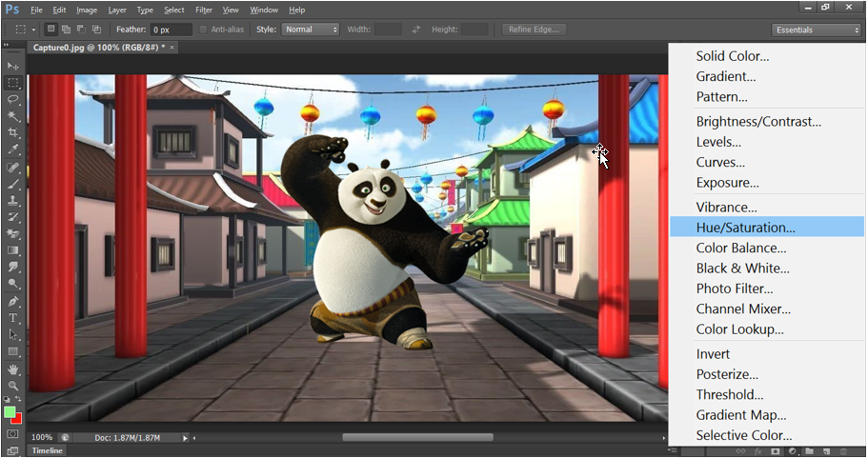The height and width of the screenshot is (458, 868).
Task: Select the Horizontal Type tool
Action: pyautogui.click(x=13, y=318)
